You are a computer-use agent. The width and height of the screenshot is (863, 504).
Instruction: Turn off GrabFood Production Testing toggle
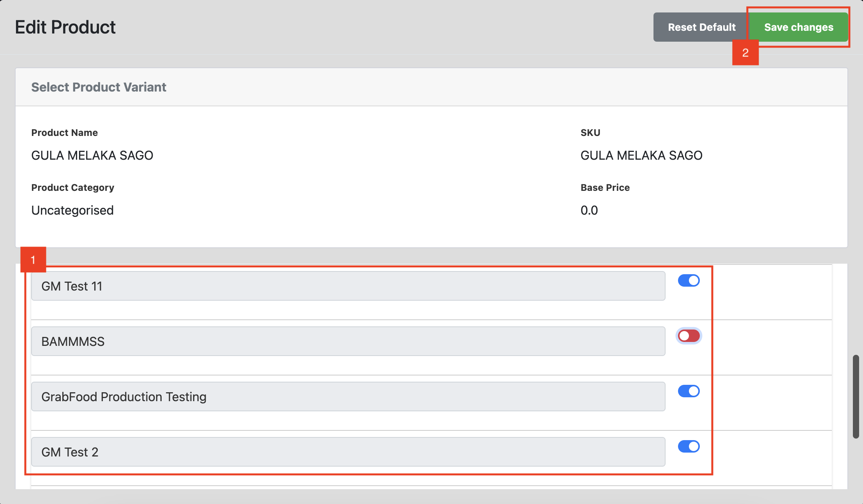coord(689,391)
